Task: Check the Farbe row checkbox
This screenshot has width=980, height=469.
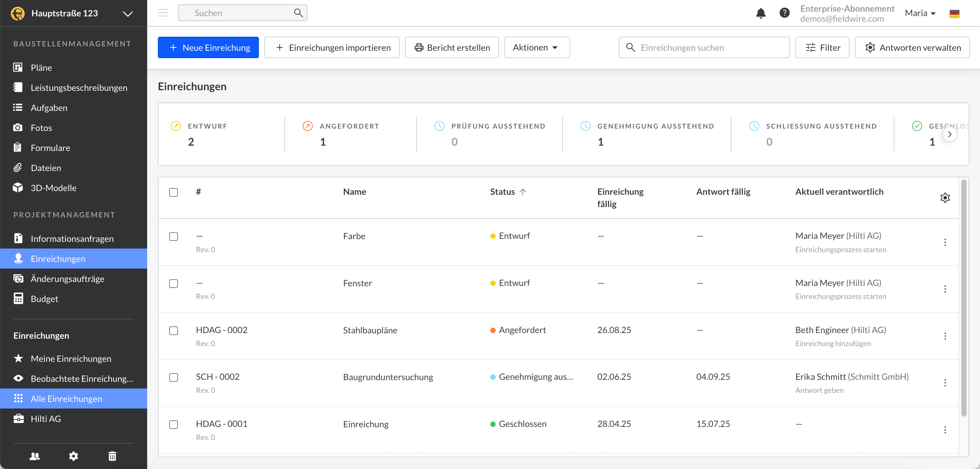Action: pyautogui.click(x=174, y=237)
